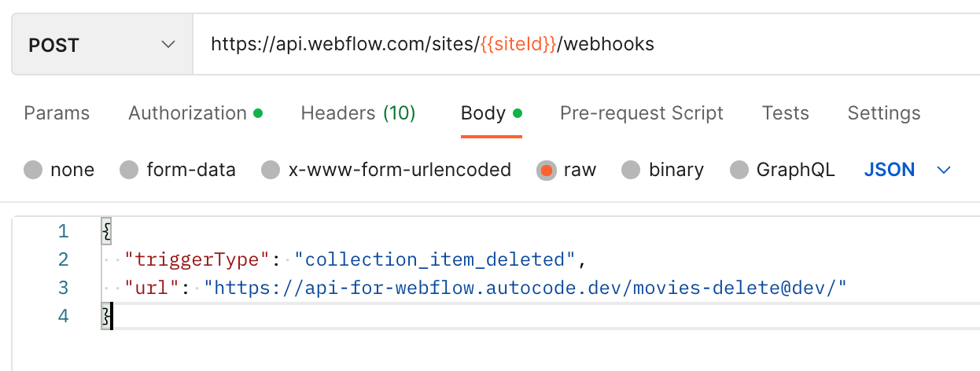Click the request URL input field
The height and width of the screenshot is (371, 980).
(x=582, y=45)
